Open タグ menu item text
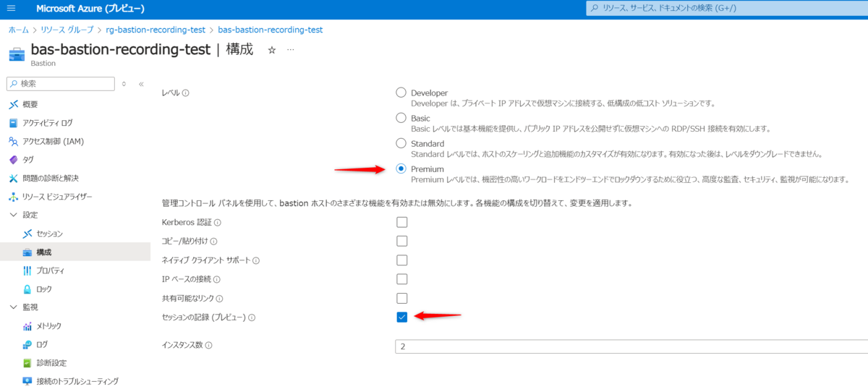The width and height of the screenshot is (868, 392). click(x=28, y=160)
